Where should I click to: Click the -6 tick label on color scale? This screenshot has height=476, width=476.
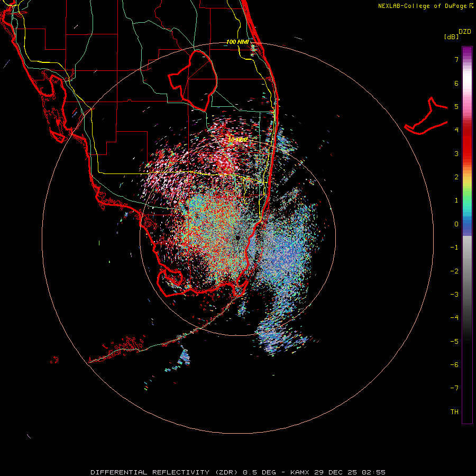[x=454, y=365]
